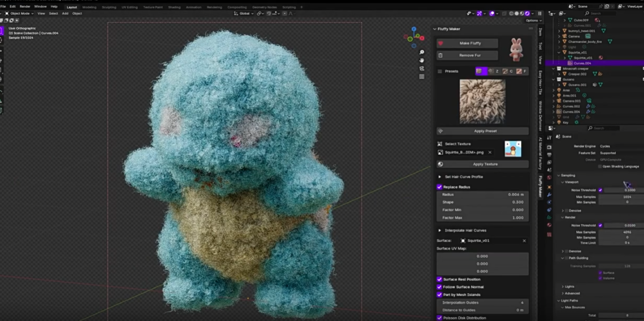Select the Z preset category
644x321 pixels.
click(x=493, y=71)
